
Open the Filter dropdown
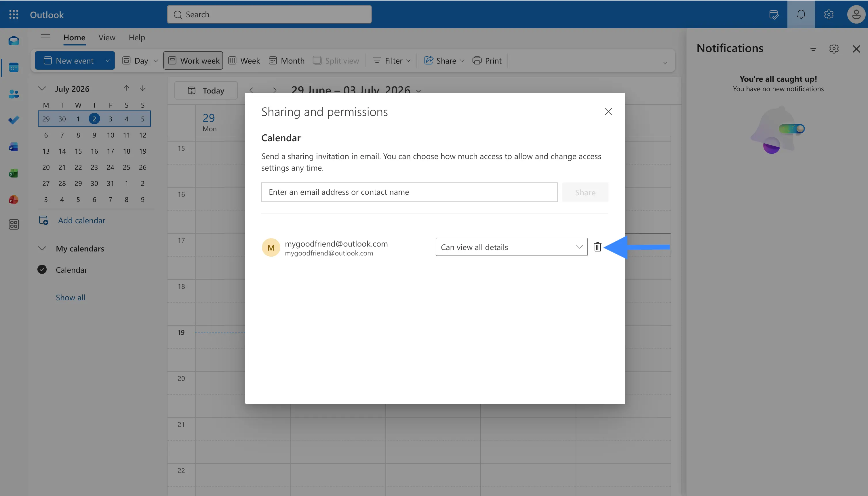[x=392, y=61]
